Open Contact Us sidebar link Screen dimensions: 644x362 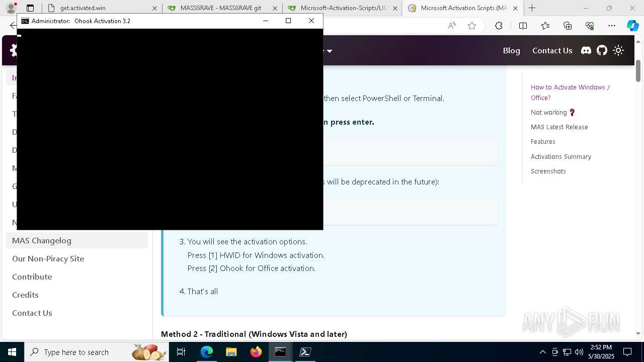coord(77,313)
